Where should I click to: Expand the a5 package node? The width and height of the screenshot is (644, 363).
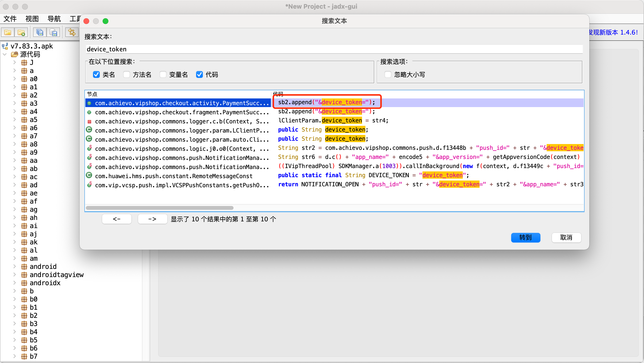[14, 120]
